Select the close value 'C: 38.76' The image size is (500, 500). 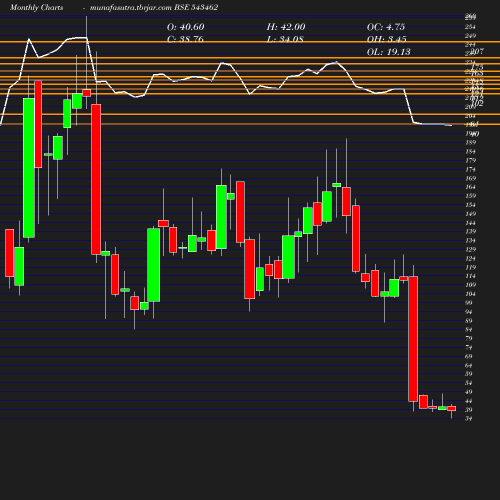coord(185,39)
